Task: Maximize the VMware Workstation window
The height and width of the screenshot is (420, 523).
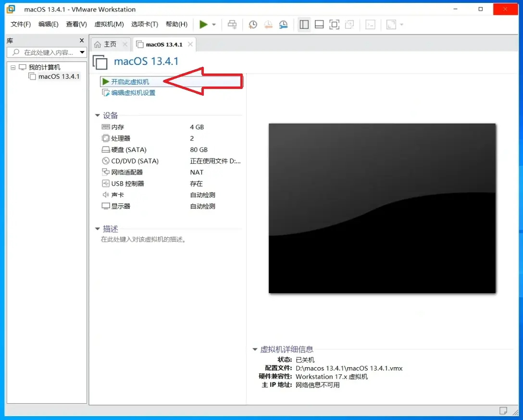Action: [x=481, y=9]
